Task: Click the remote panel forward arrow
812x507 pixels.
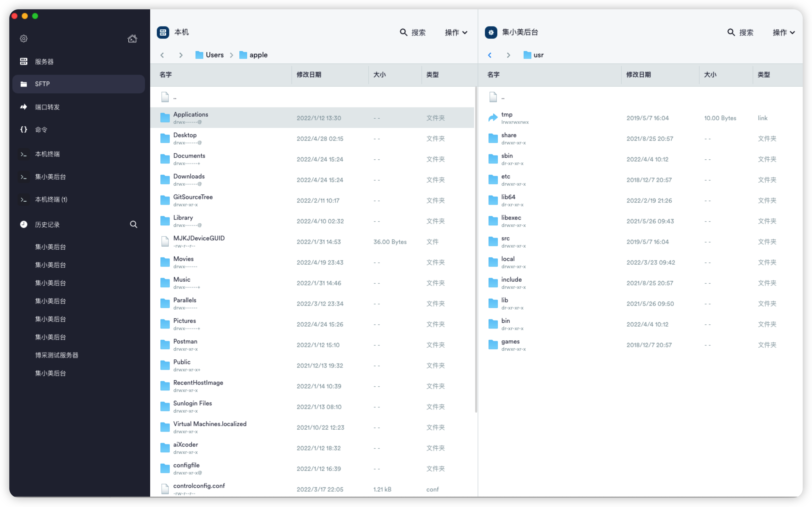Action: [508, 55]
